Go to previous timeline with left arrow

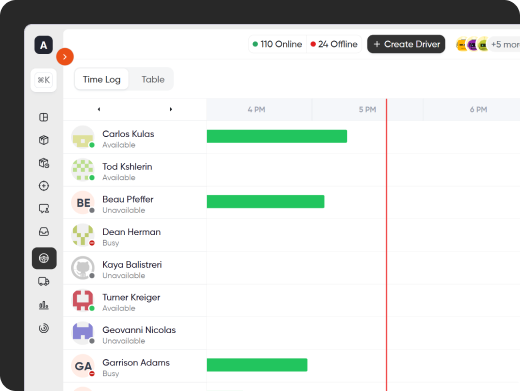point(99,109)
